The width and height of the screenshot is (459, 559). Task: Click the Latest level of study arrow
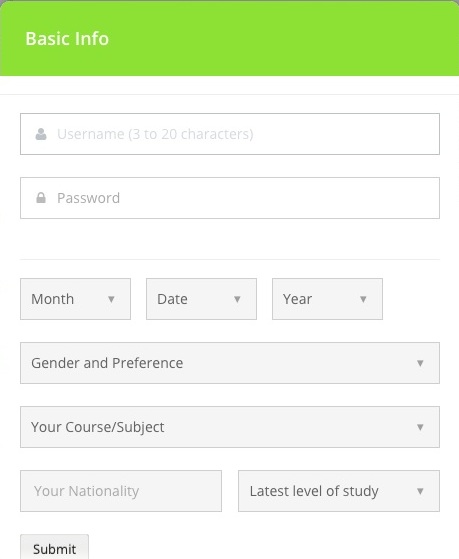point(420,491)
